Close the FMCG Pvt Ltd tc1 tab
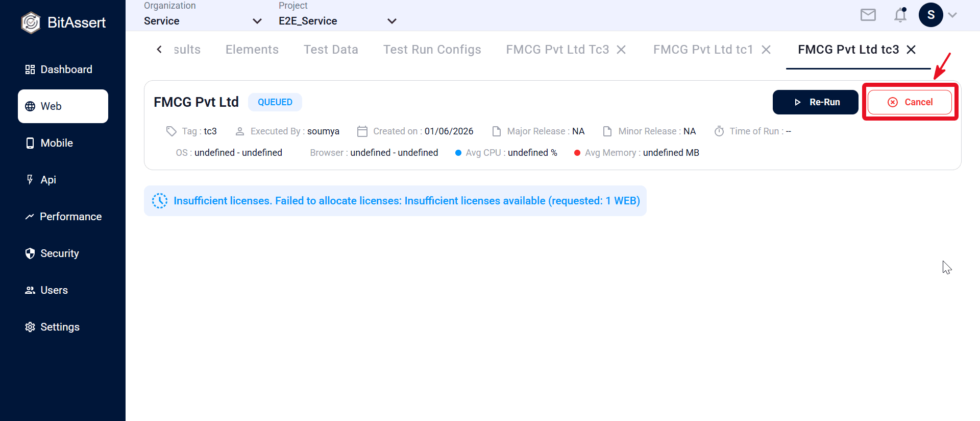 click(x=766, y=50)
